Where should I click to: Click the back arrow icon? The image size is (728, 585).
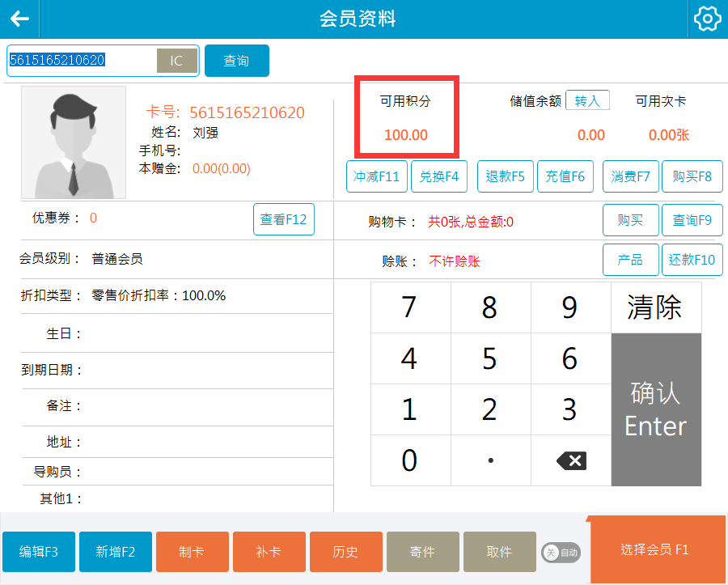tap(19, 19)
